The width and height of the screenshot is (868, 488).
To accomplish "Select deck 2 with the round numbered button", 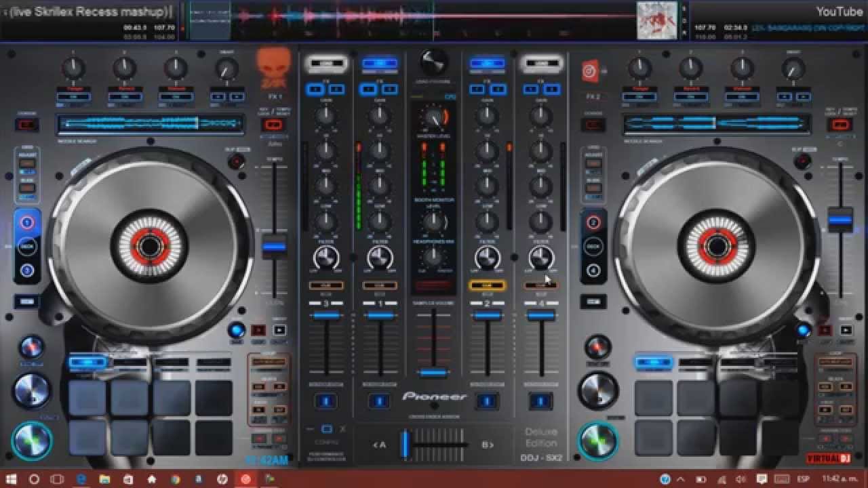I will pos(593,222).
